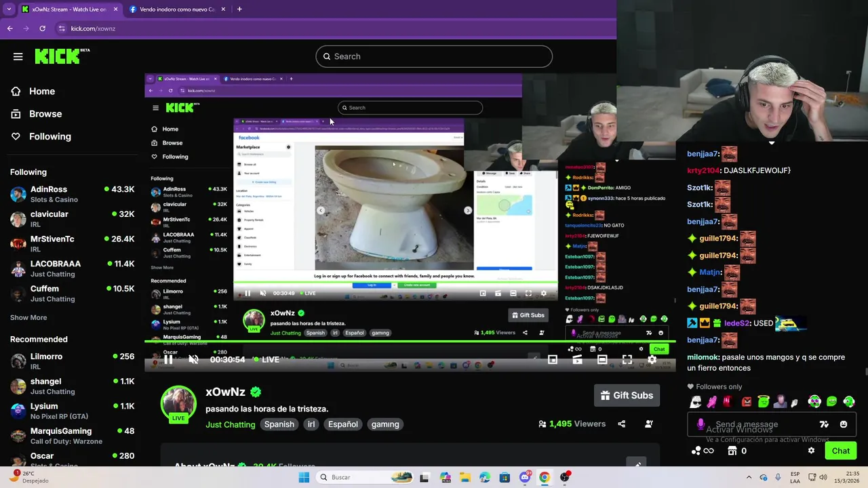
Task: Open the chat shop icon
Action: (732, 451)
